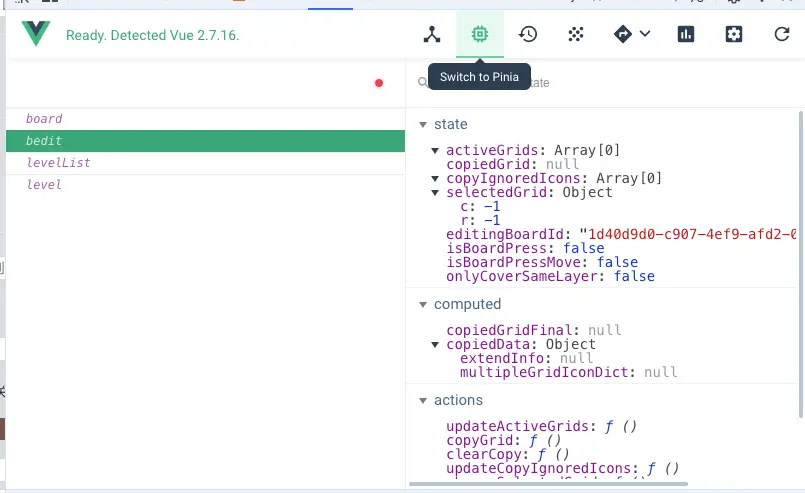Click the isBoardPress false value
The width and height of the screenshot is (805, 493).
(x=584, y=249)
